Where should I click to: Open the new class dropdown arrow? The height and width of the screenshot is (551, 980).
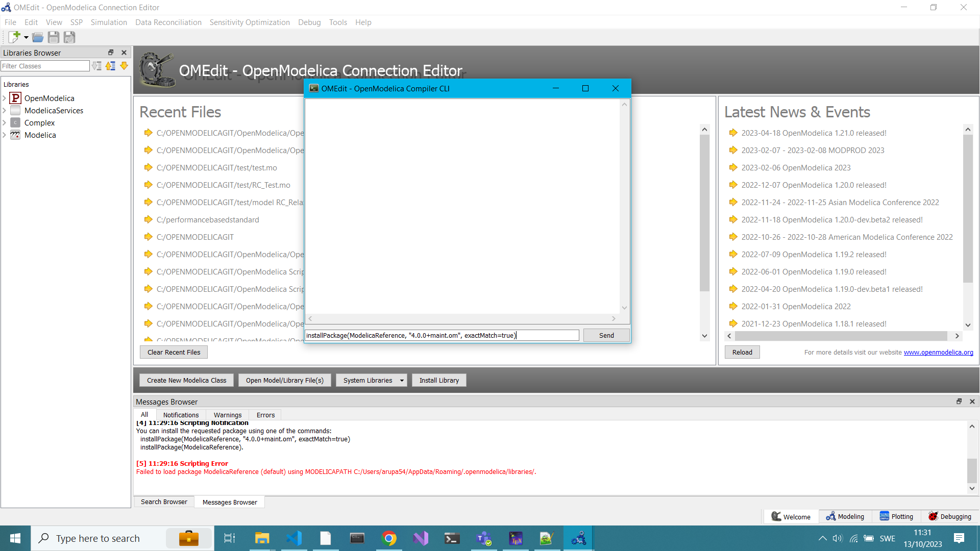click(26, 37)
